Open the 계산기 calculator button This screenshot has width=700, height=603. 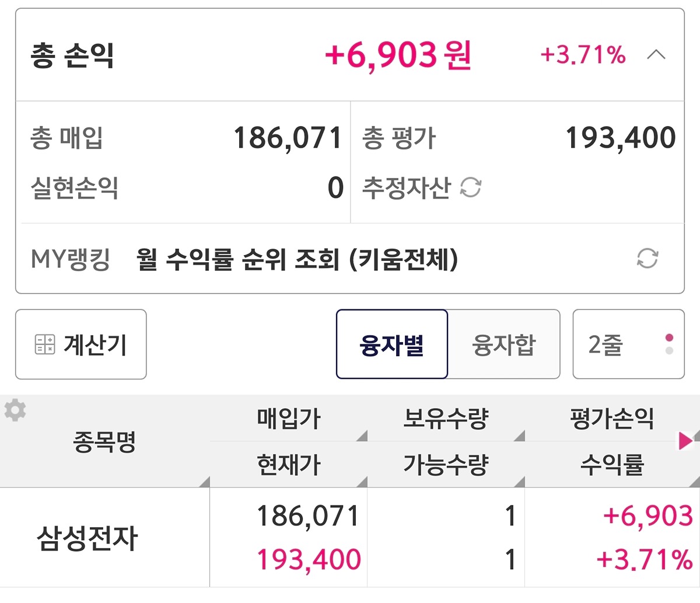81,344
